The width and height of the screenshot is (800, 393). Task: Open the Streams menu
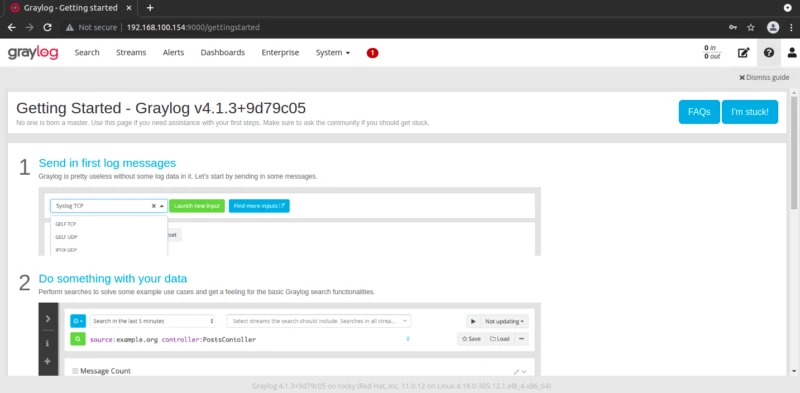pos(131,53)
